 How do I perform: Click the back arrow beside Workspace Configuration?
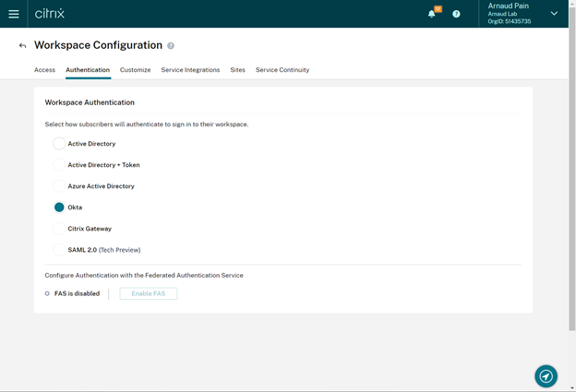[22, 45]
